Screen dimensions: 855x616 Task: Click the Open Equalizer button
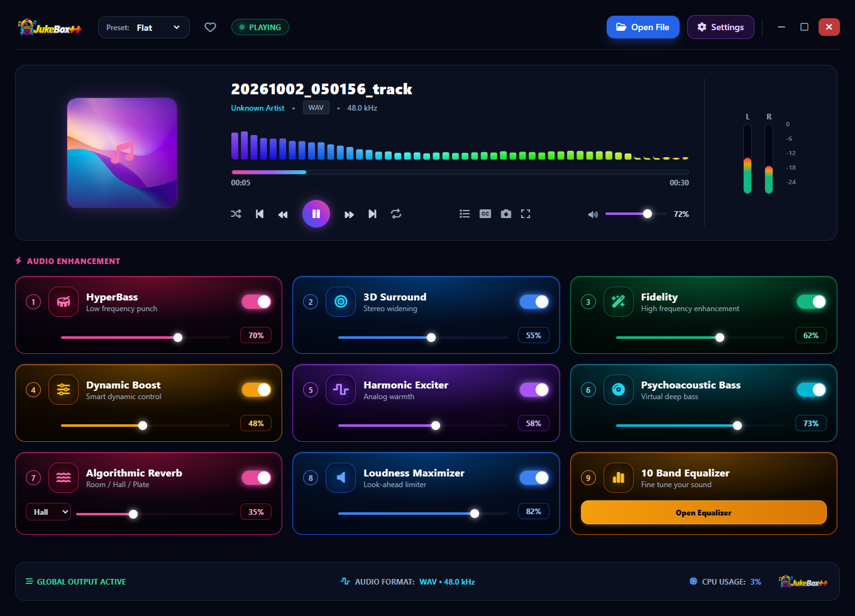[703, 513]
